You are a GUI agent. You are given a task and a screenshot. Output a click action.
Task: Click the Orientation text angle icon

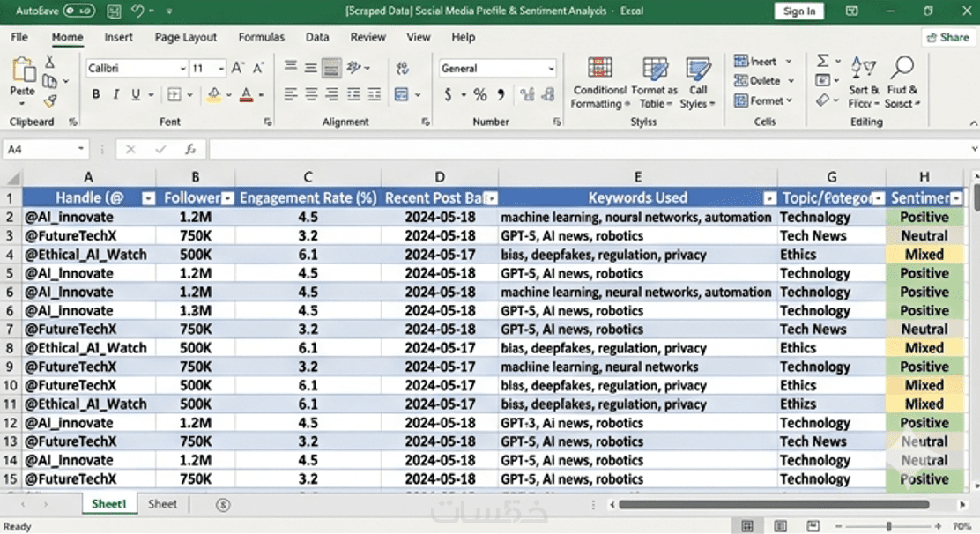click(x=354, y=67)
